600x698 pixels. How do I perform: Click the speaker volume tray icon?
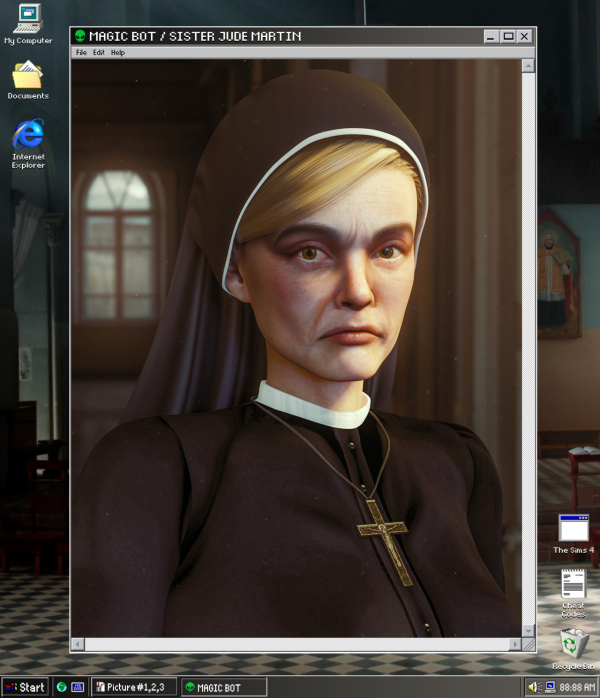tap(534, 687)
